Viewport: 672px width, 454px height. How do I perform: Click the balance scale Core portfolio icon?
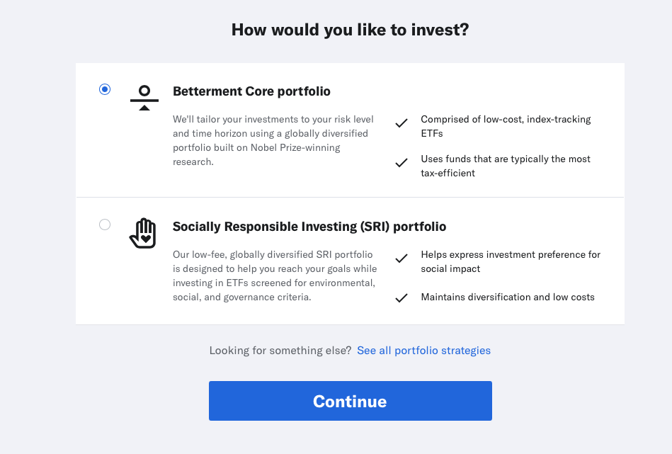tap(144, 98)
